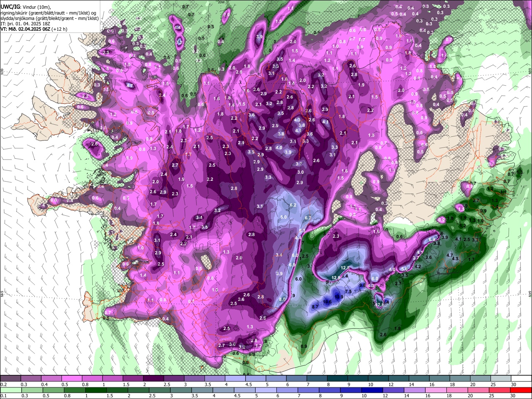The width and height of the screenshot is (532, 399).
Task: Click the white snow-scale swatch after 30
Action: 522,378
